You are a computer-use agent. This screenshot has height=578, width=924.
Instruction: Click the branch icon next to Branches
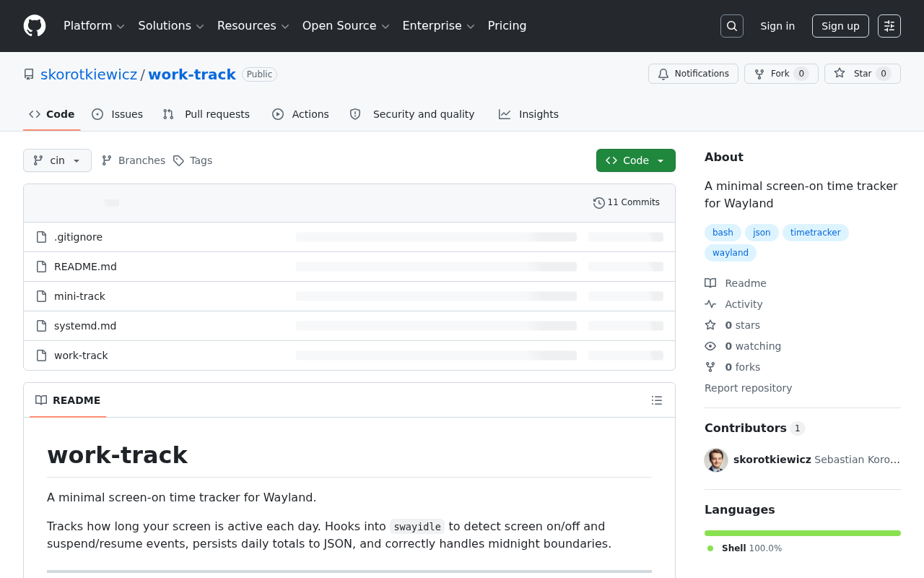(107, 160)
